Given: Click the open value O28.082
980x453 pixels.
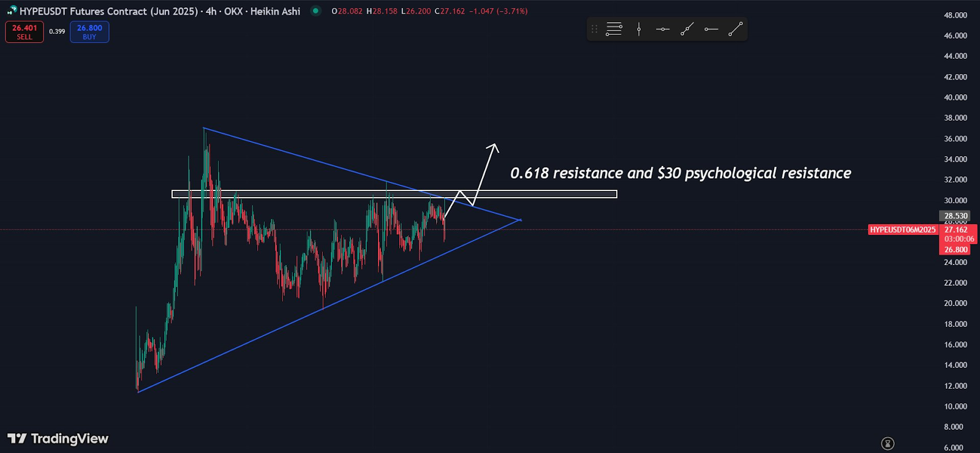Looking at the screenshot, I should 347,11.
